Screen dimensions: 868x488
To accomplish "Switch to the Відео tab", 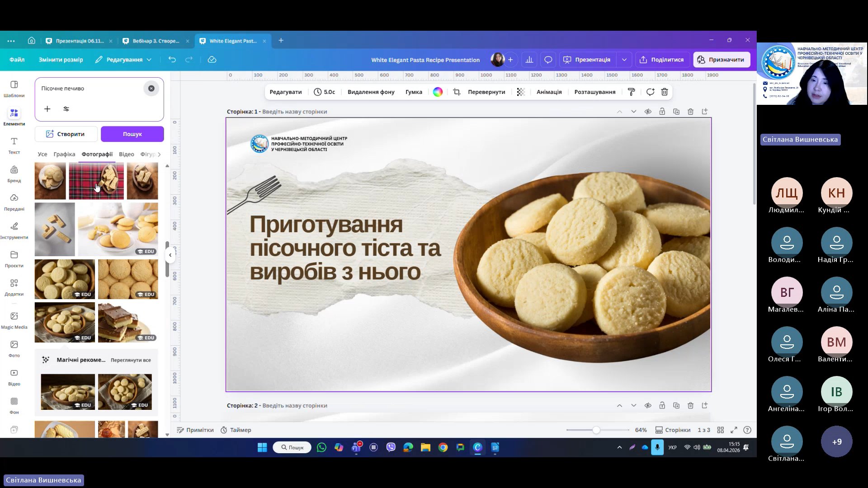I will click(126, 154).
